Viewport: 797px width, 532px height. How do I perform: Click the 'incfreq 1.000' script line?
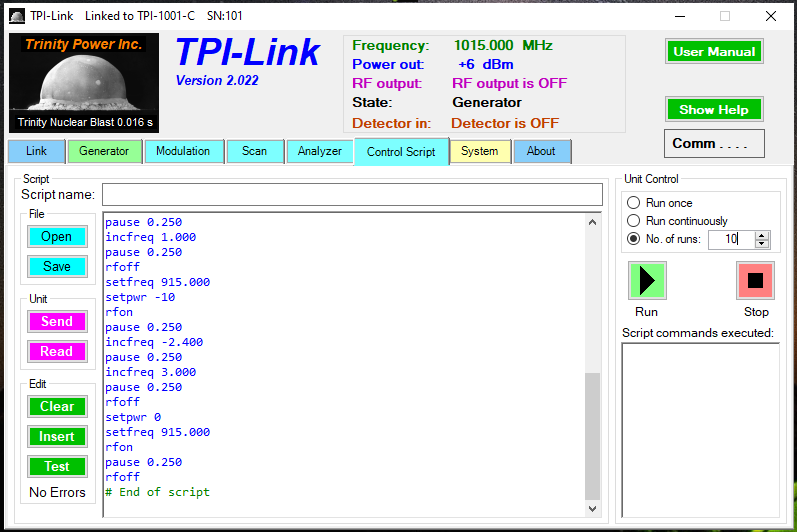[150, 237]
